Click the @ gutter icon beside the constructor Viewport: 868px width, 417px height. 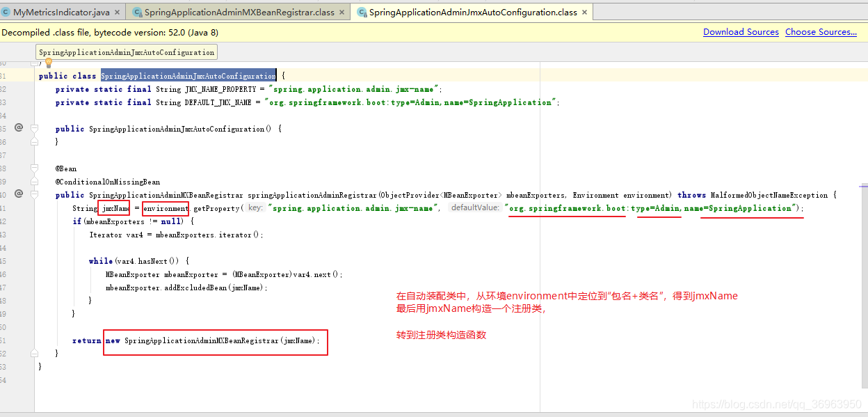[19, 128]
